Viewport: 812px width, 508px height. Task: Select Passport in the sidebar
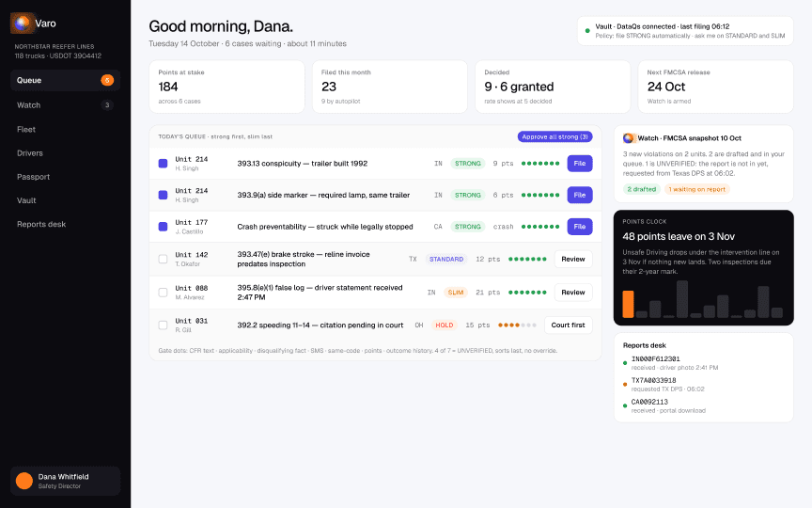point(65,177)
